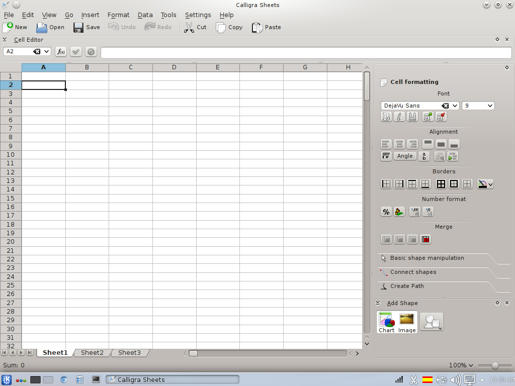Paste clipboard contents with Paste
515x386 pixels.
click(266, 27)
